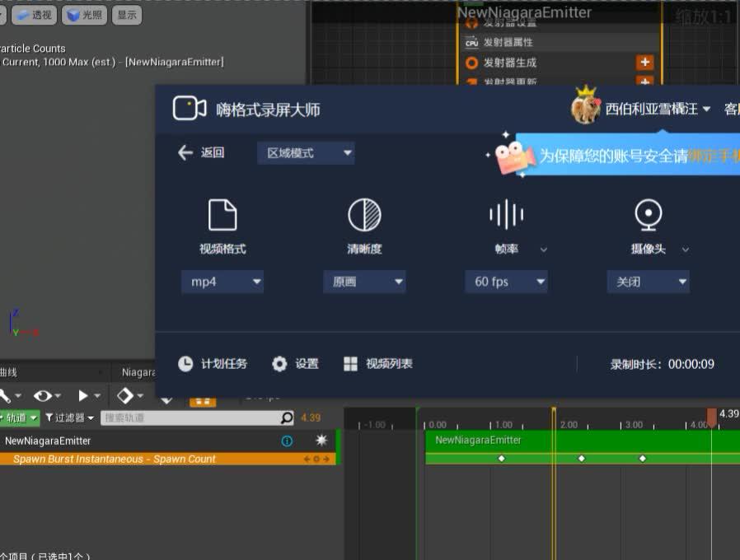Click the 摄像头 webcam icon
Viewport: 740px width, 560px height.
649,215
